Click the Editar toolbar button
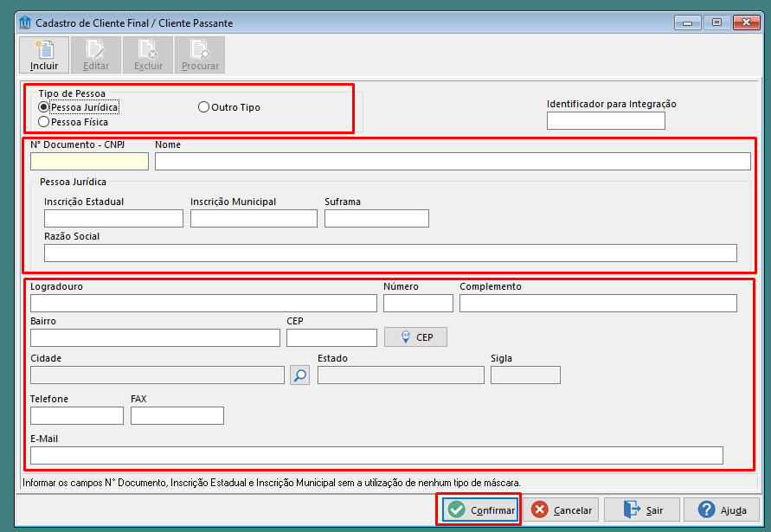The height and width of the screenshot is (532, 771). 96,54
